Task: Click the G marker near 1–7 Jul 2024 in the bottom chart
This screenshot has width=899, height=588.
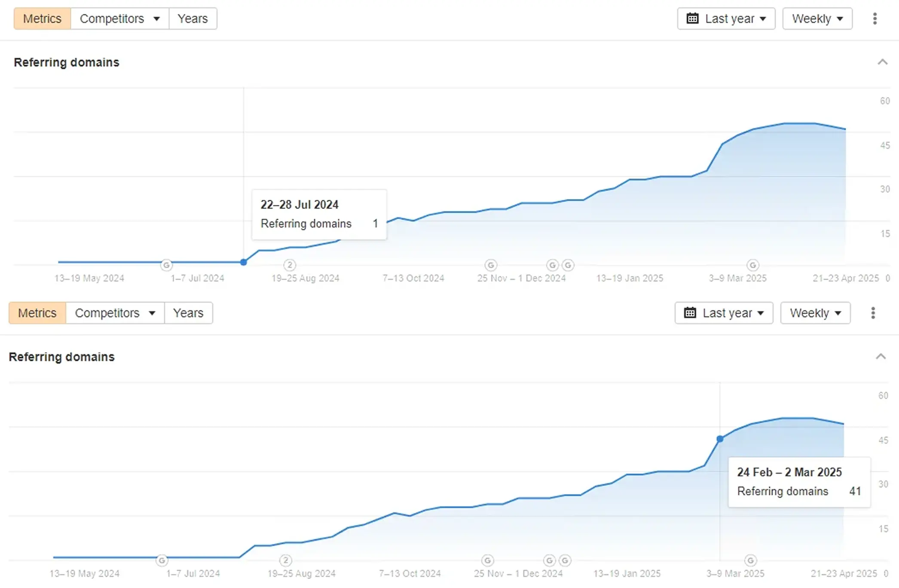Action: (162, 560)
